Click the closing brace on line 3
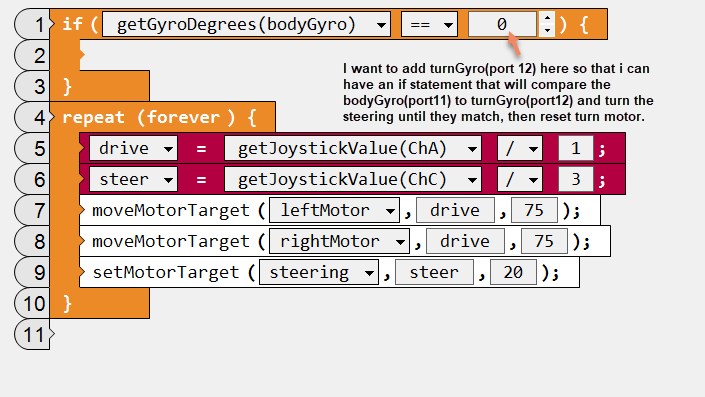The width and height of the screenshot is (705, 397). 67,86
